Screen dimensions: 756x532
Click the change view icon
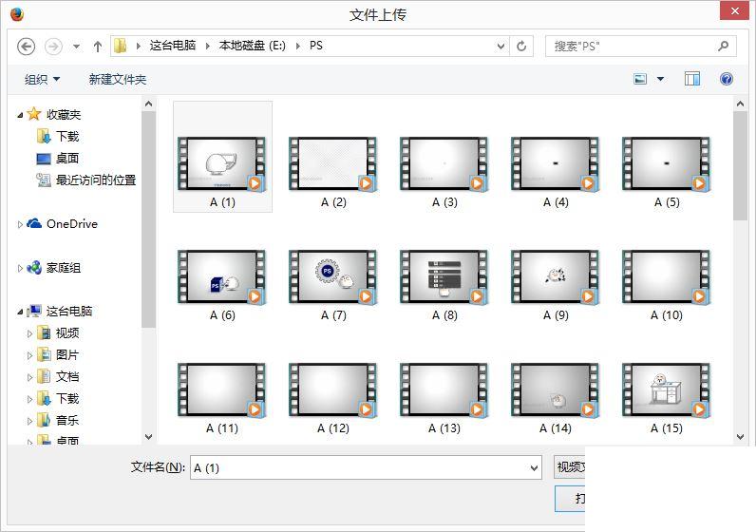[x=641, y=79]
